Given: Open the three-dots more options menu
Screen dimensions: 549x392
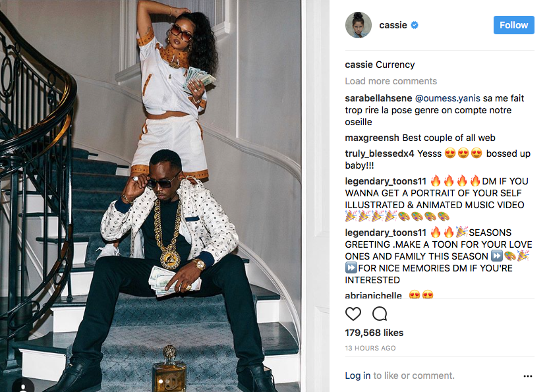Looking at the screenshot, I should tap(528, 376).
